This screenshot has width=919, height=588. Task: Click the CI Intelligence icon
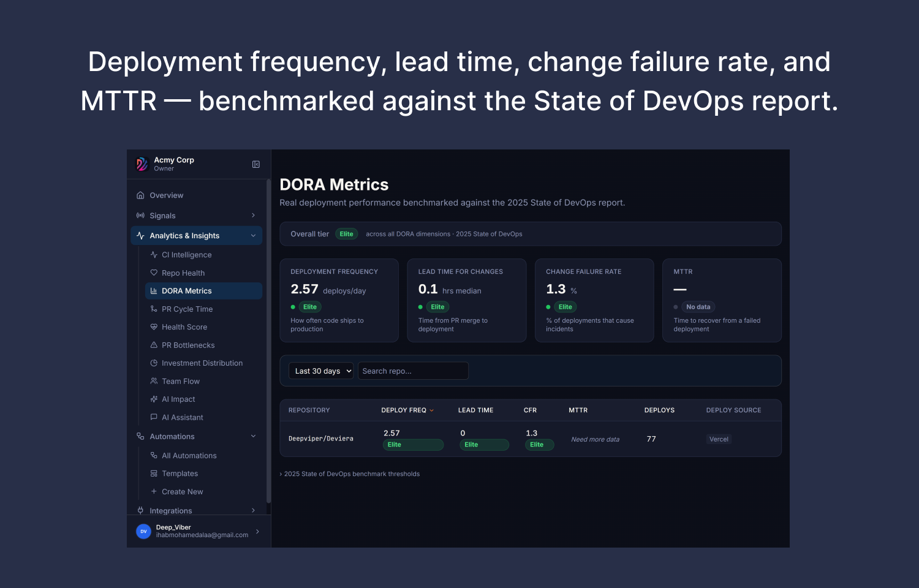pos(154,255)
